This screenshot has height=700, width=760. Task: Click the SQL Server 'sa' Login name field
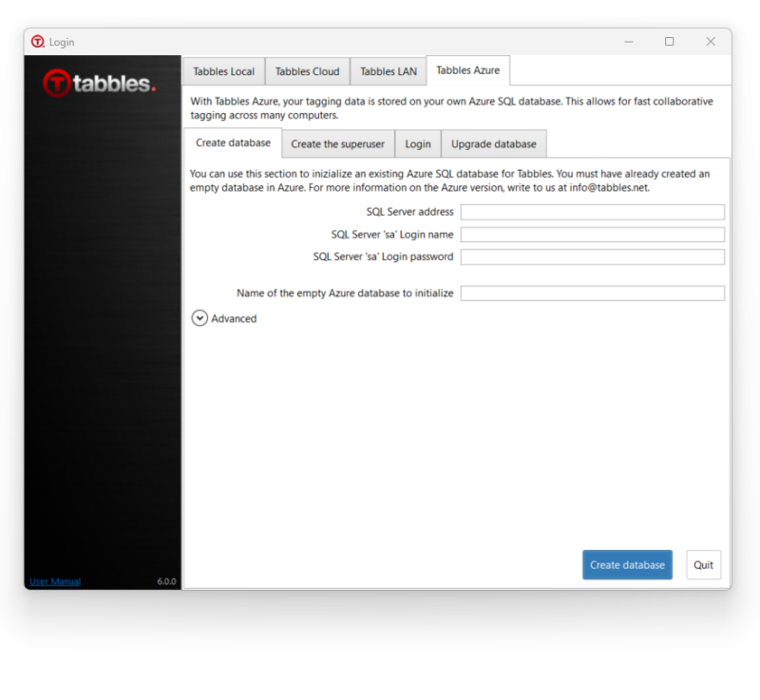[x=592, y=234]
